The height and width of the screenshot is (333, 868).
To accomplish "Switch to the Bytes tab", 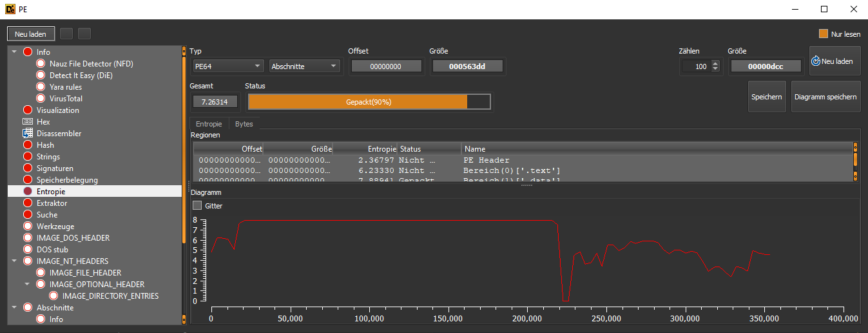I will [244, 124].
